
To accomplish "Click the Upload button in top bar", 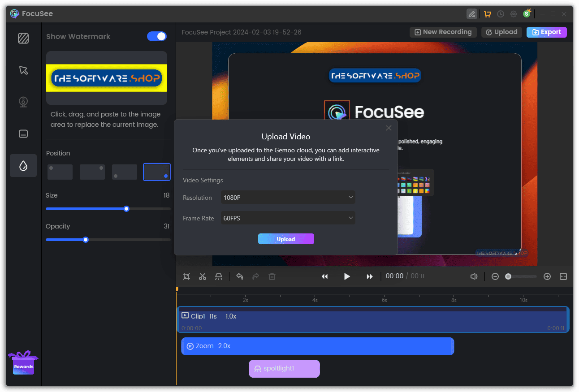I will pos(502,32).
